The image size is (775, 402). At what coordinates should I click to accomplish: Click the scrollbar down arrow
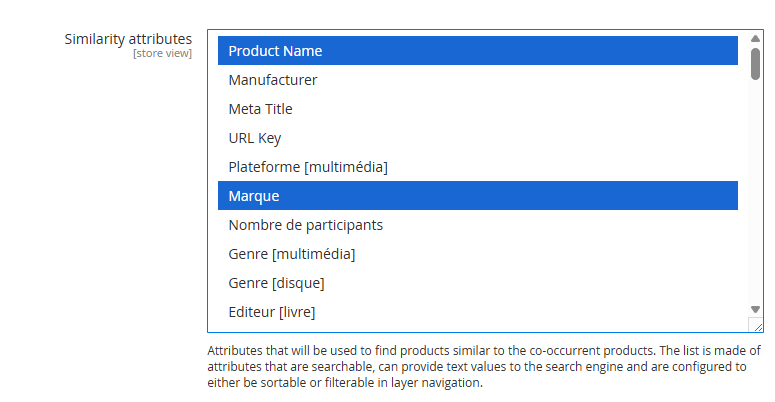click(756, 309)
